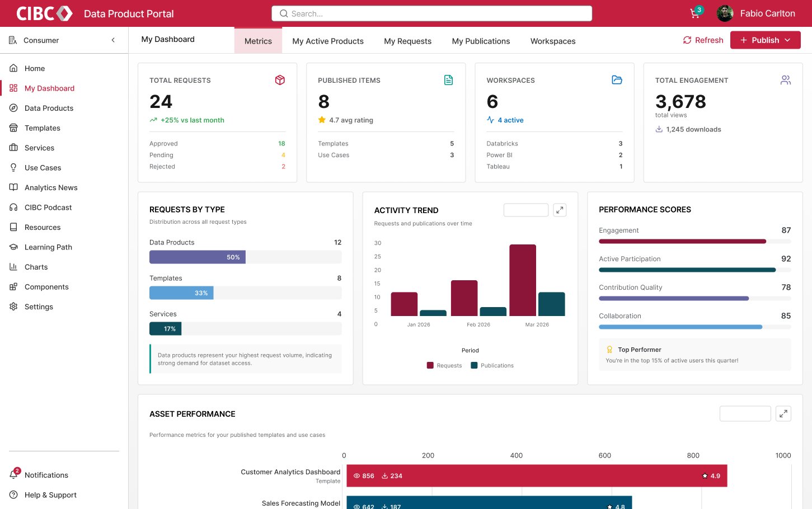
Task: Click the "+25% vs last month" trend text
Action: coord(193,120)
